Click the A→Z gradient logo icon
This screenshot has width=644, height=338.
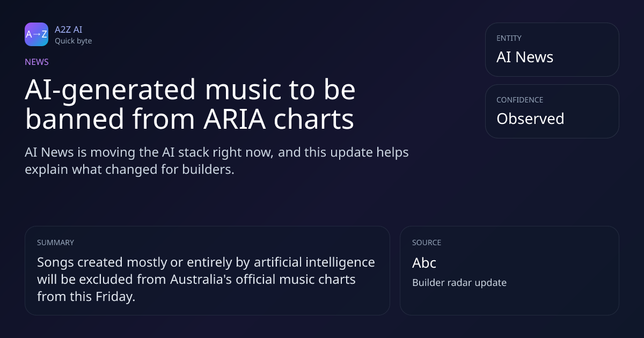click(36, 34)
